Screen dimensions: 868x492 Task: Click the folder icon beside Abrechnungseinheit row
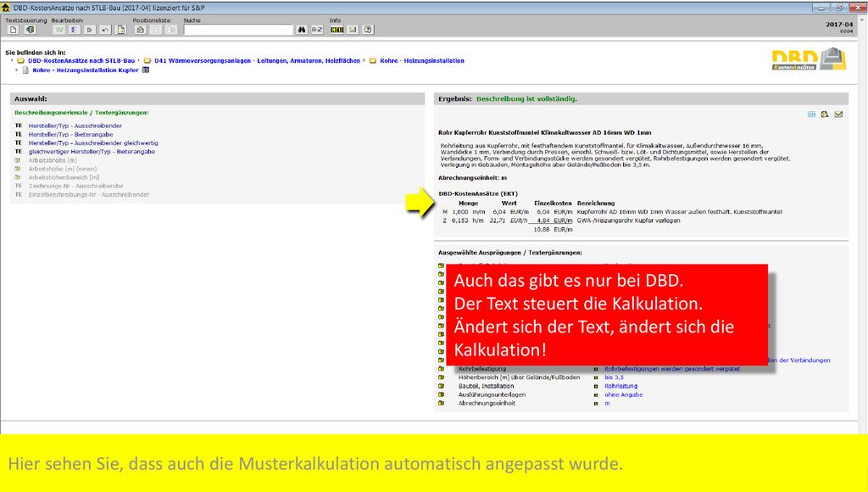[x=441, y=403]
